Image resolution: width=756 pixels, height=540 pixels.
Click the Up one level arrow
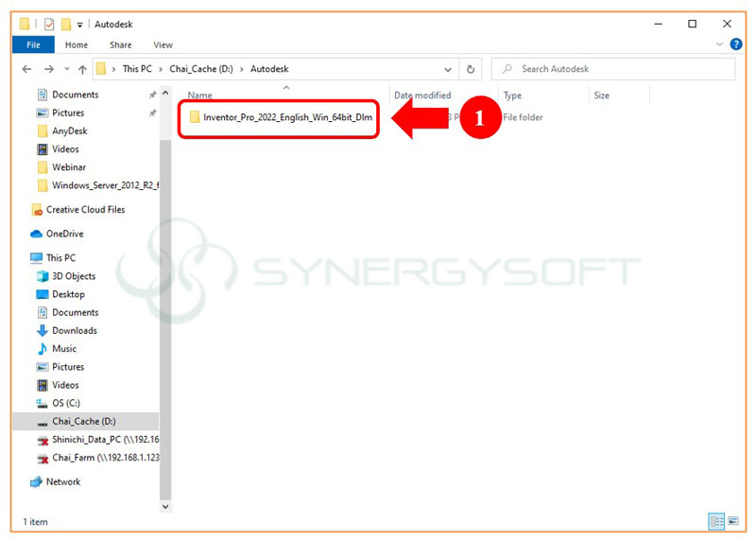click(x=83, y=69)
